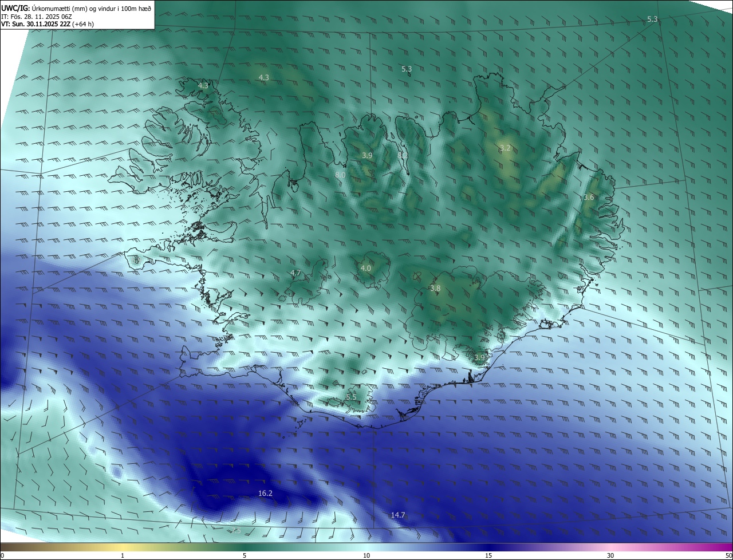
Task: Click the 16.2 precipitation value over the sea
Action: 265,493
